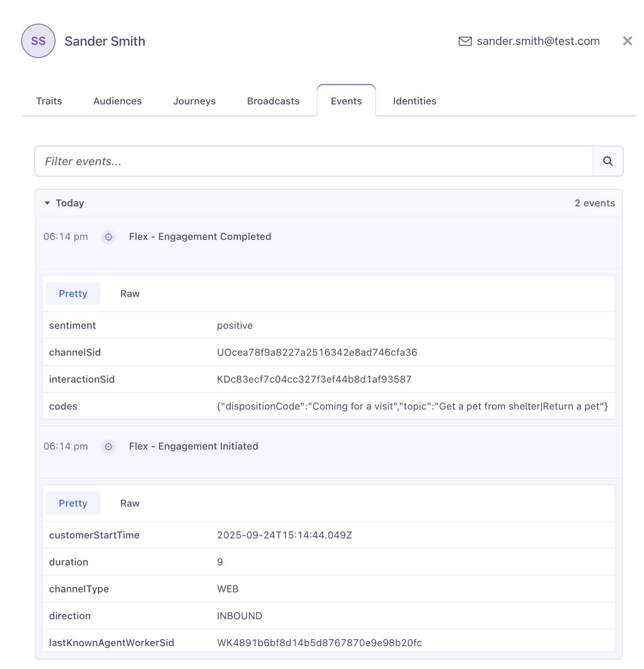
Task: Select Pretty view for Engagement Initiated
Action: pyautogui.click(x=73, y=503)
